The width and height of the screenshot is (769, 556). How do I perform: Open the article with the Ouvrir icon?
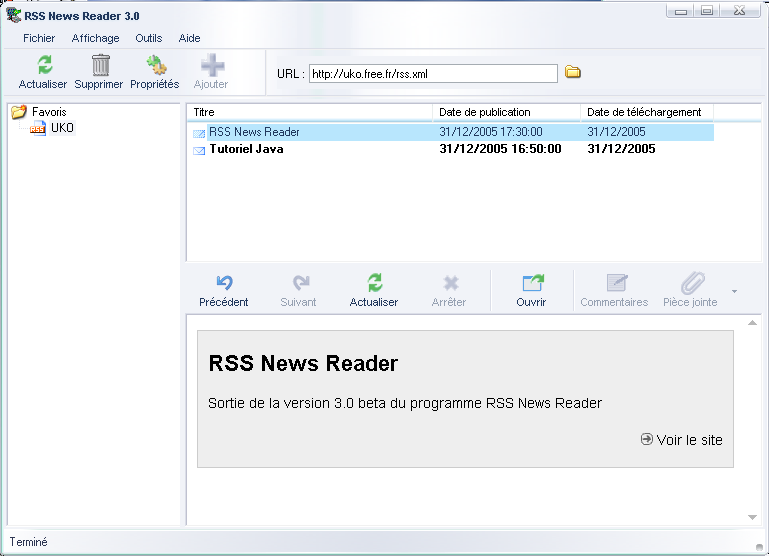[533, 282]
